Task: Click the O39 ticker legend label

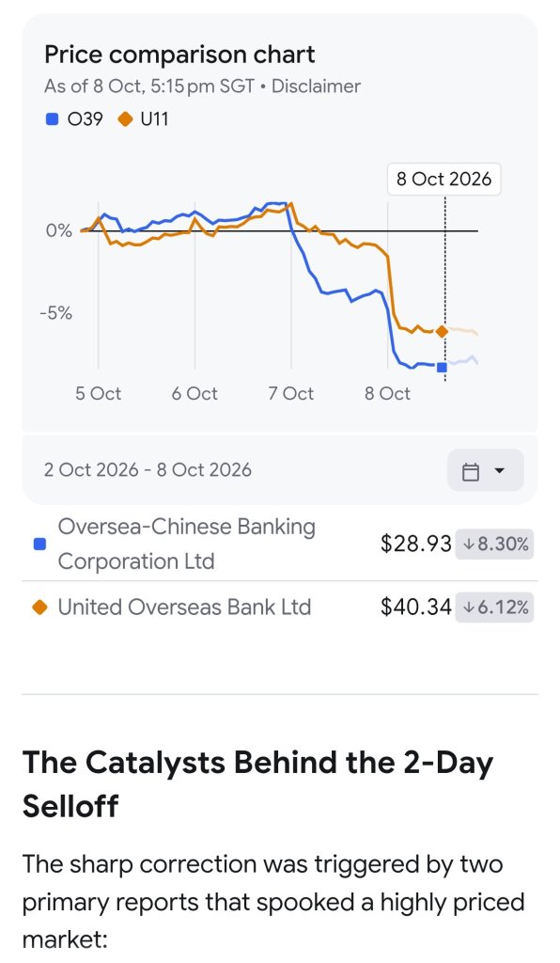Action: 85,119
